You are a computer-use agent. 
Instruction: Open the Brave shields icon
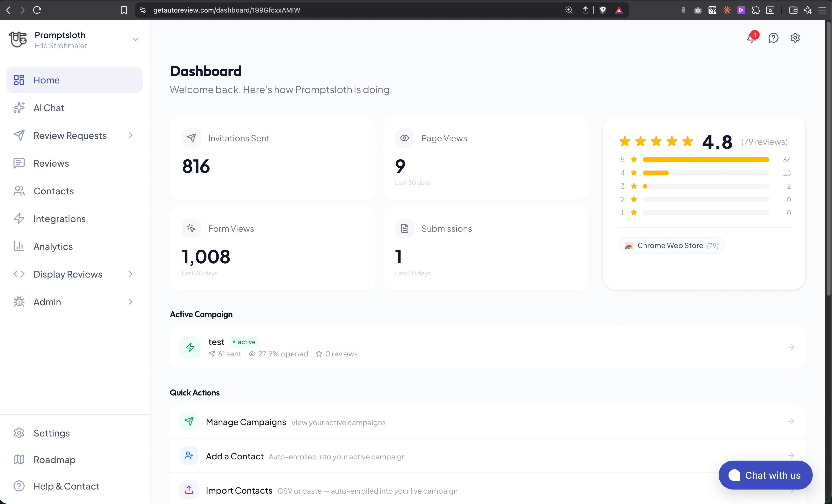pyautogui.click(x=603, y=10)
